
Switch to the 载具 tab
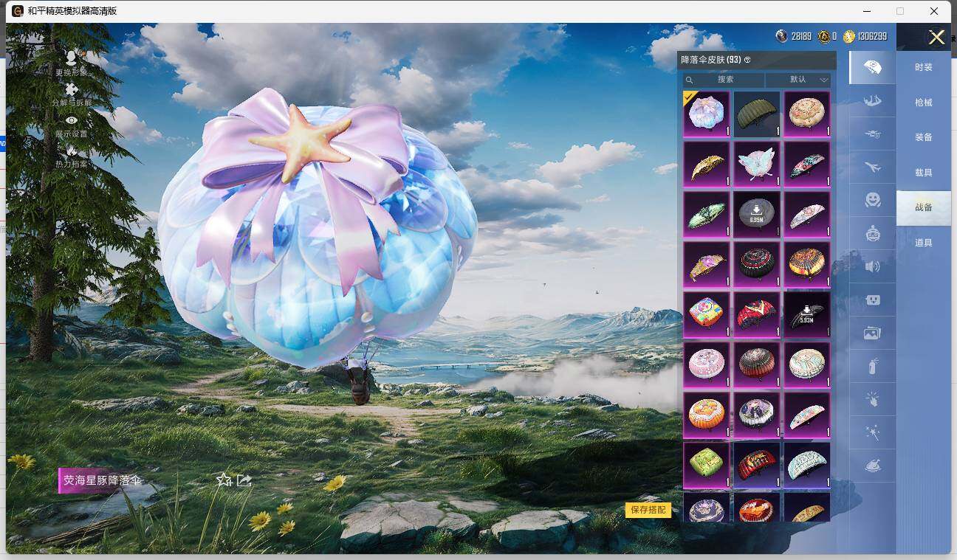pos(923,173)
